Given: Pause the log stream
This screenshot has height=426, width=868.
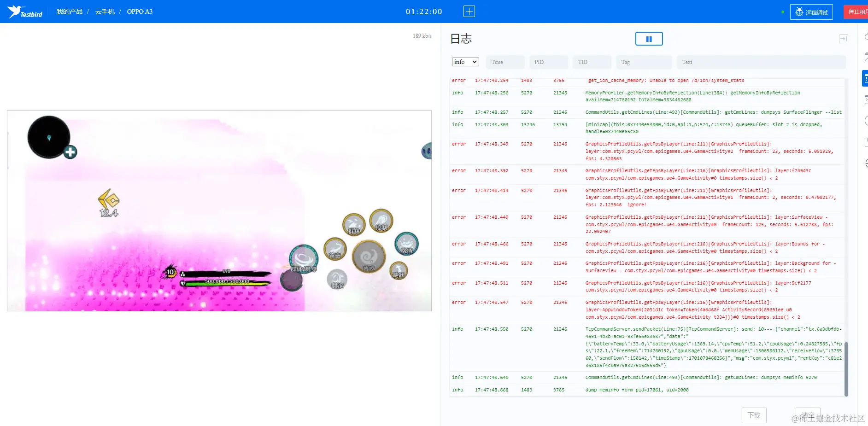Looking at the screenshot, I should point(649,39).
